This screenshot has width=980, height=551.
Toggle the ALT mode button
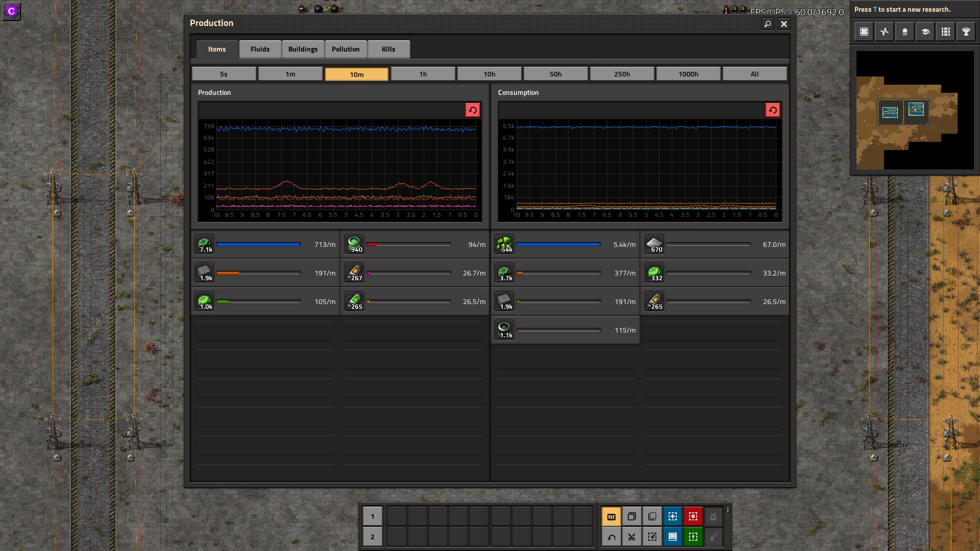click(611, 516)
